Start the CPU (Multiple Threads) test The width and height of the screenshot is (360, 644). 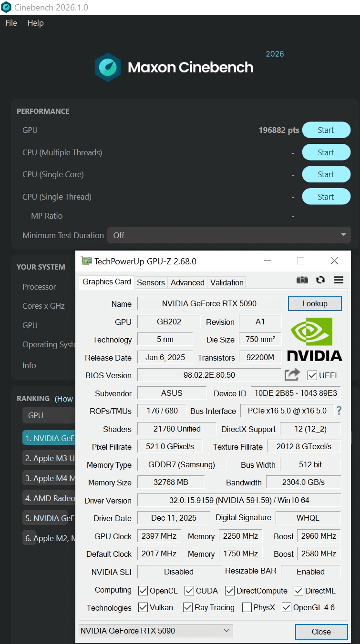tap(326, 152)
